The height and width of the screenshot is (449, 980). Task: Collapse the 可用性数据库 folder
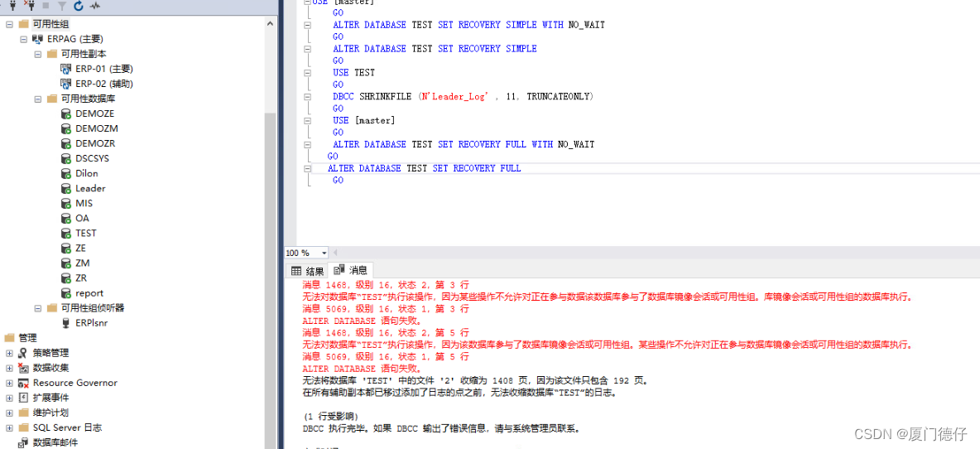click(x=38, y=99)
